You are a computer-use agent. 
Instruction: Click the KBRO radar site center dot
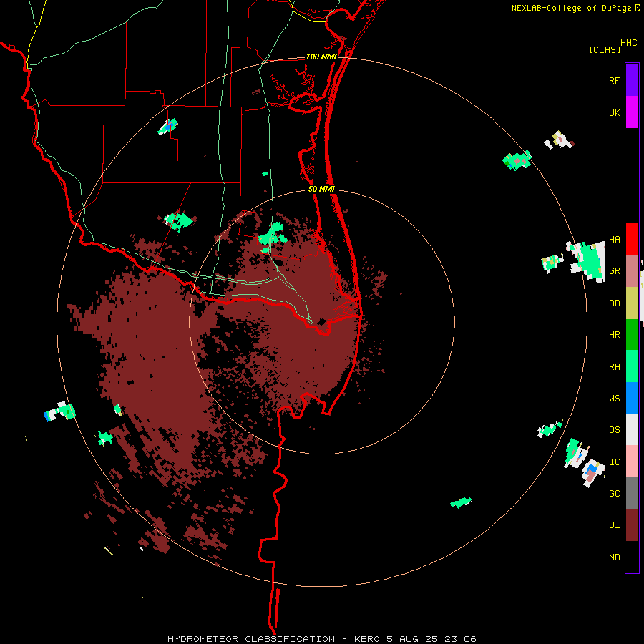[321, 321]
